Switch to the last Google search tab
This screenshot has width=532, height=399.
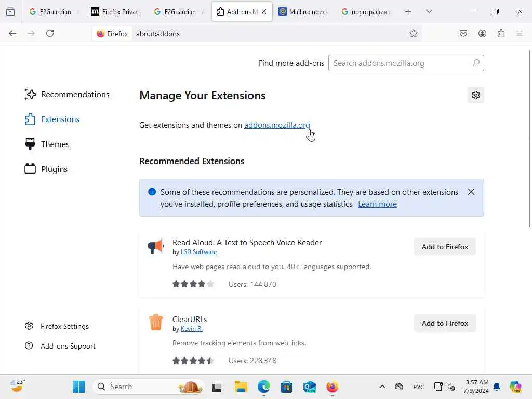[366, 11]
